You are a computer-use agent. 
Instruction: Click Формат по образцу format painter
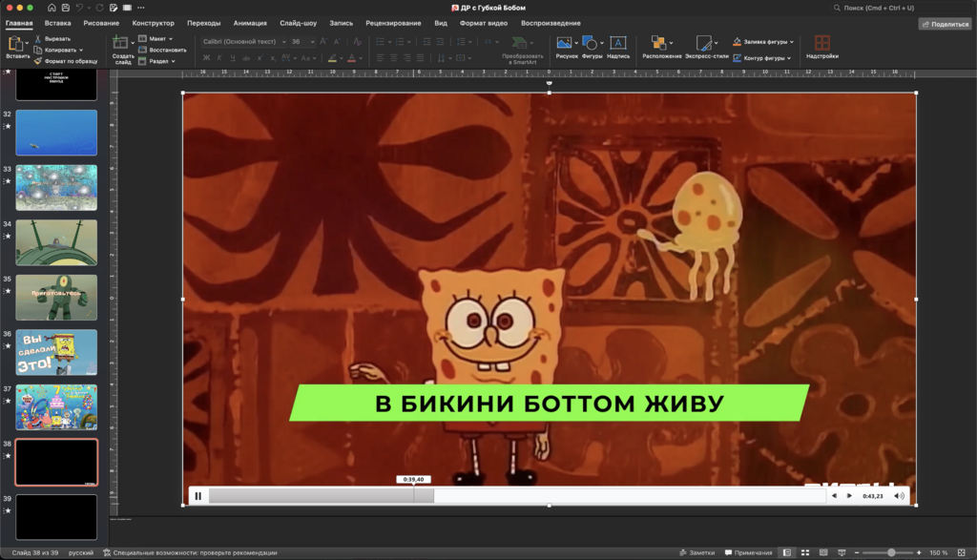[x=66, y=61]
